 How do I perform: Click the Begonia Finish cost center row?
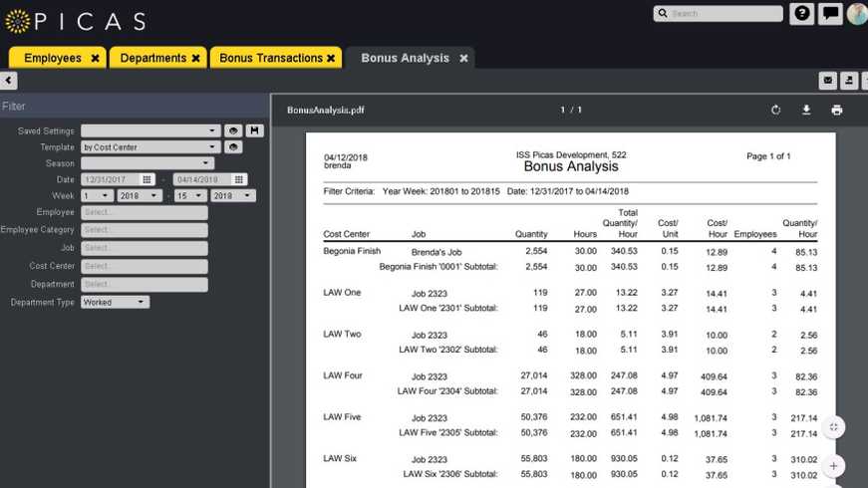pyautogui.click(x=570, y=252)
